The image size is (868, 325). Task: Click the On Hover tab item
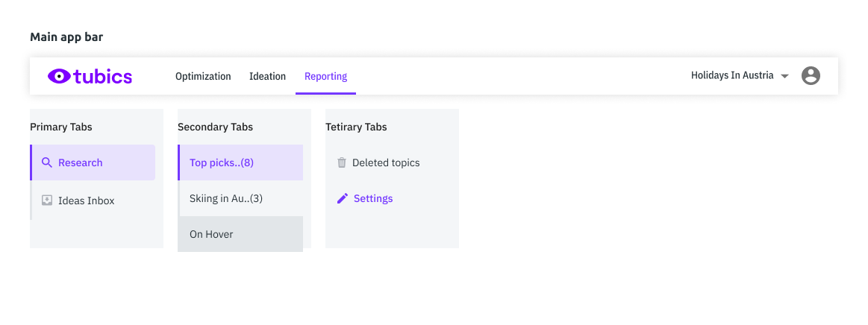211,234
